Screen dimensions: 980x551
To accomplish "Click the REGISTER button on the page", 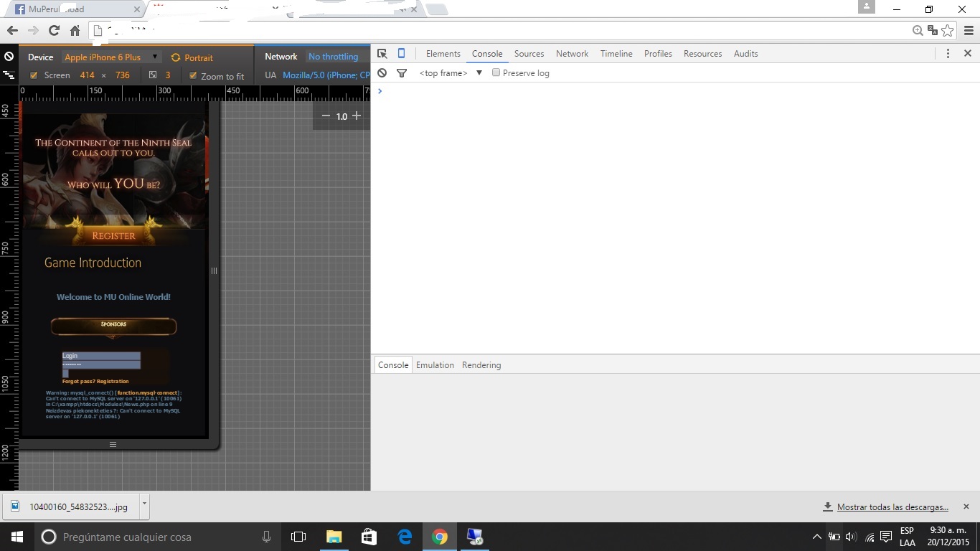I will [x=113, y=235].
